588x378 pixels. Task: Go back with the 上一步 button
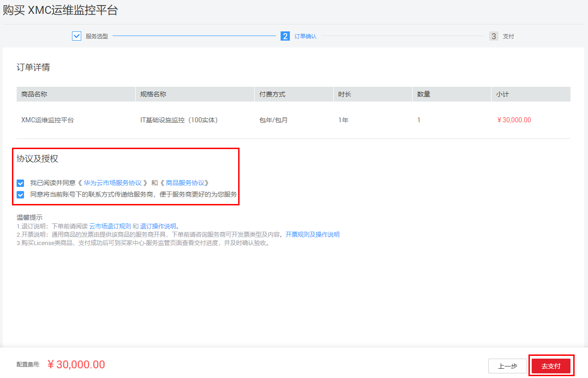point(508,366)
